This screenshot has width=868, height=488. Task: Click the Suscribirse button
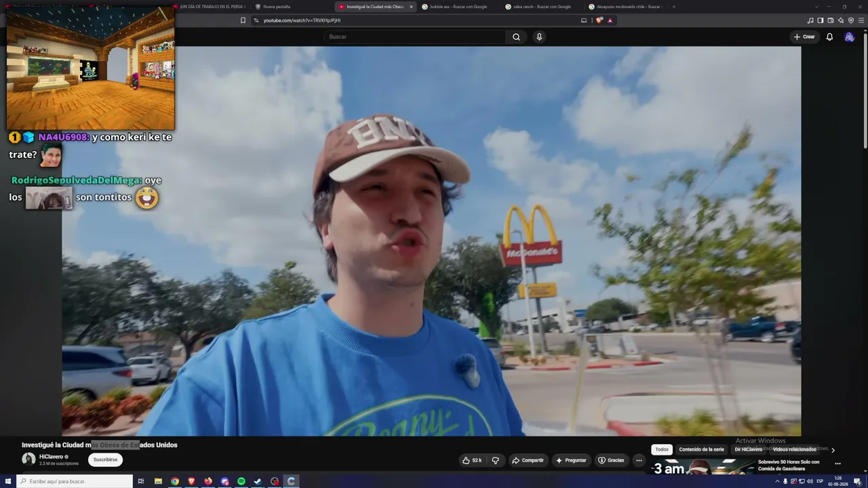[105, 460]
